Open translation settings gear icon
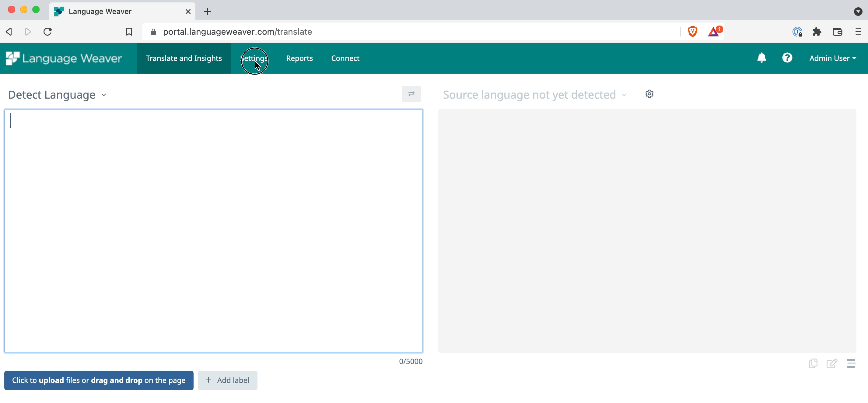Screen dimensions: 868x403 pos(649,94)
